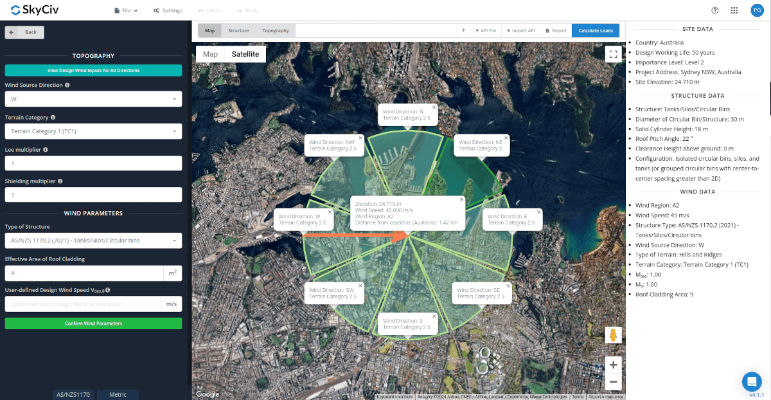Zoom in on the map
The image size is (771, 400).
[x=612, y=364]
